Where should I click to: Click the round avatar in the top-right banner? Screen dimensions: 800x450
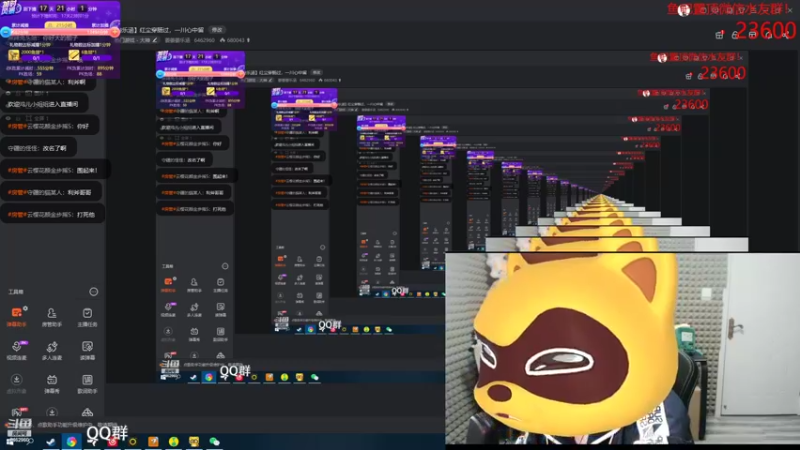684,10
